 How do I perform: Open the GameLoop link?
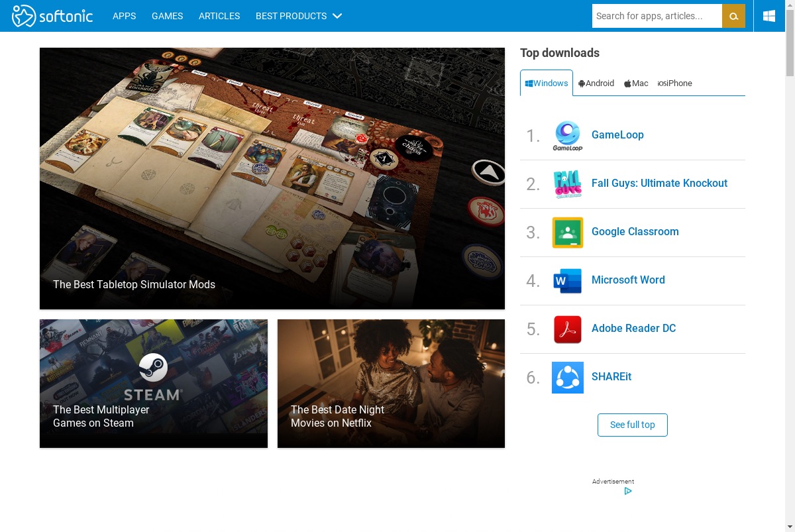(617, 134)
